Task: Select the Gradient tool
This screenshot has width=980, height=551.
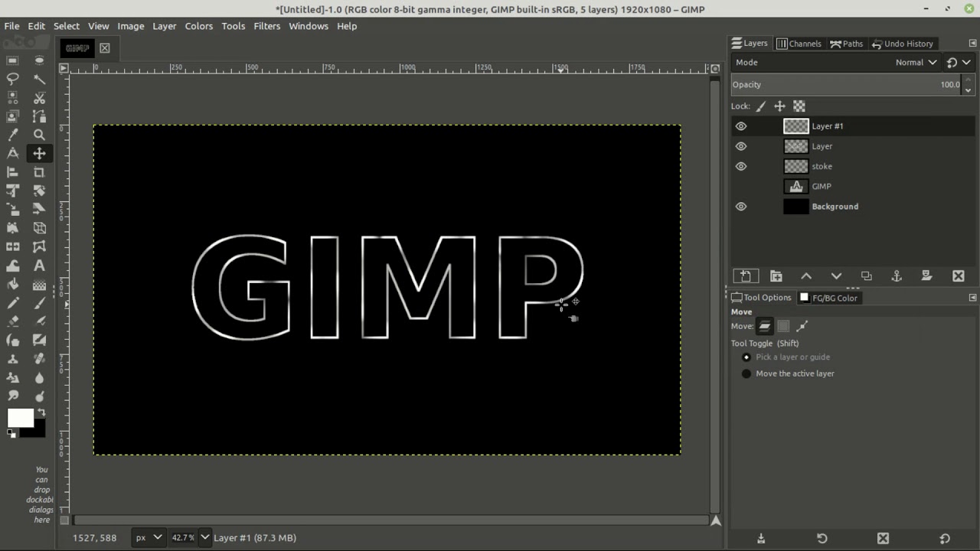Action: (39, 285)
